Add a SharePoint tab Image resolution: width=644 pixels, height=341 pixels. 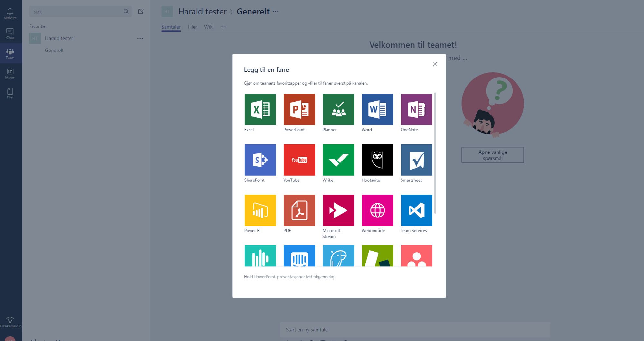click(260, 160)
